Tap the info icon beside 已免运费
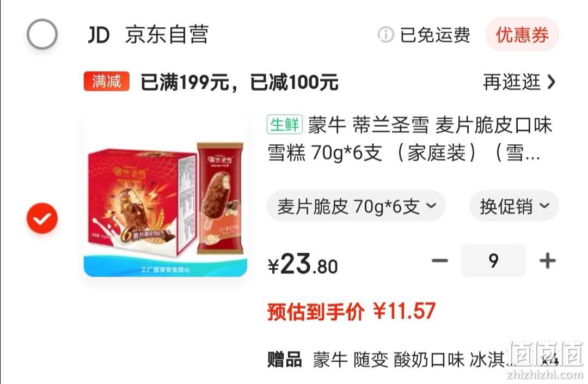588x384 pixels. tap(385, 35)
